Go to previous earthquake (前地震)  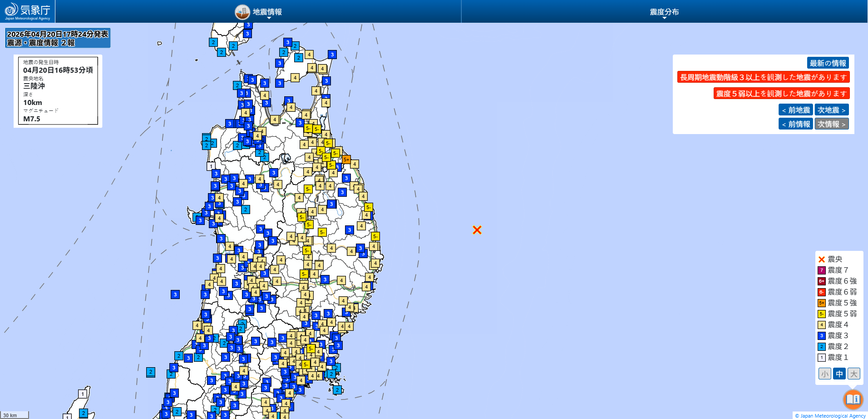click(795, 110)
